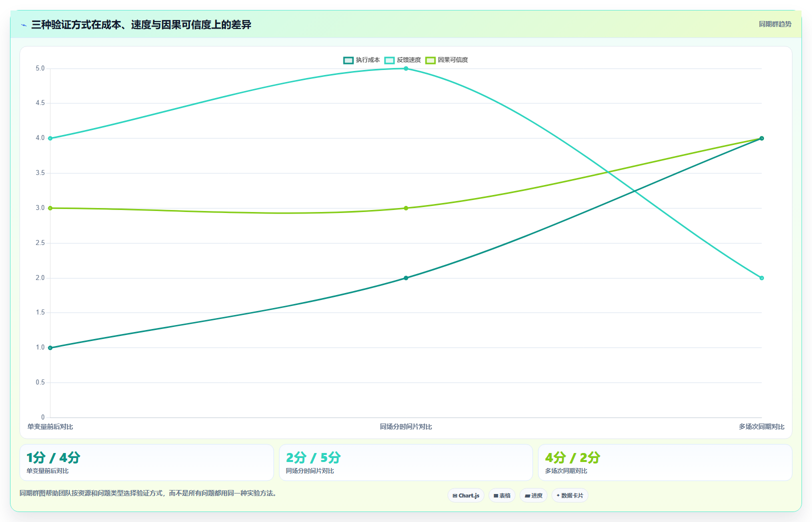
Task: Click the x-axis label 单变量前后对比
Action: point(50,426)
